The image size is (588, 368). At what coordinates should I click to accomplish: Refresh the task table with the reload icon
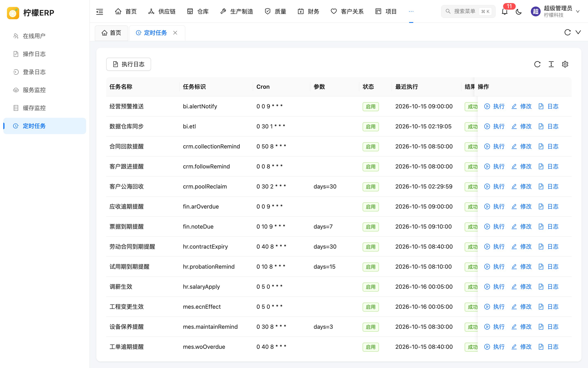[x=537, y=64]
